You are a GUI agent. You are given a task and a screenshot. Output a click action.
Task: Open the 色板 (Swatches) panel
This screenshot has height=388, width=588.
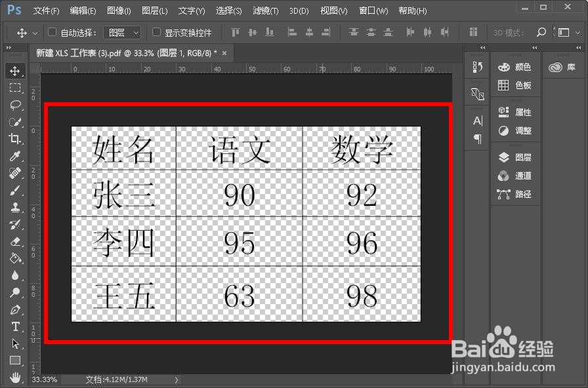pos(516,85)
